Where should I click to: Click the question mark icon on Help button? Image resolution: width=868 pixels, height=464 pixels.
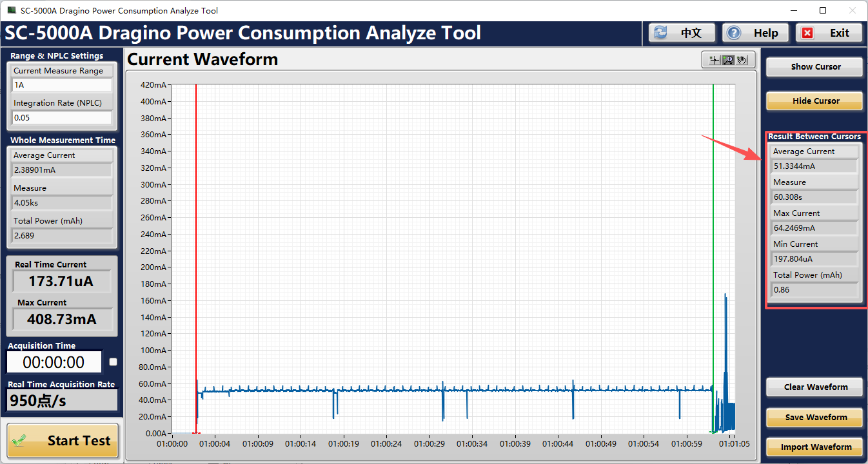pos(735,33)
